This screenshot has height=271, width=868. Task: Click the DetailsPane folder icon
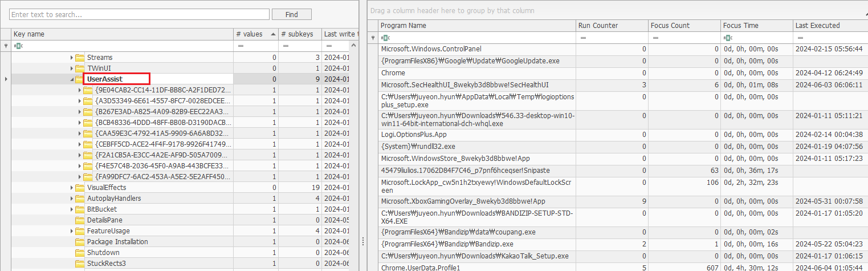click(x=80, y=220)
